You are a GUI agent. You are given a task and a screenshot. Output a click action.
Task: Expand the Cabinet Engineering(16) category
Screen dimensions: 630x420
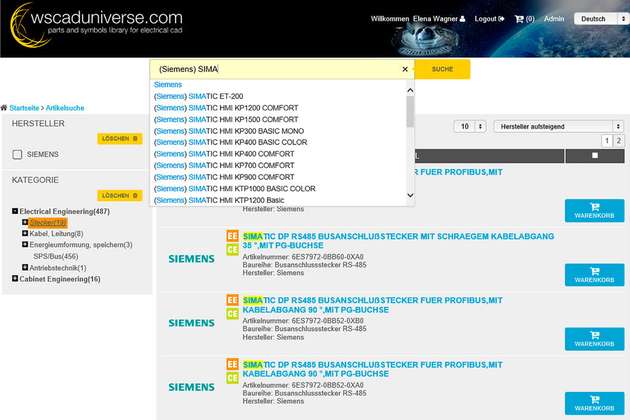15,279
